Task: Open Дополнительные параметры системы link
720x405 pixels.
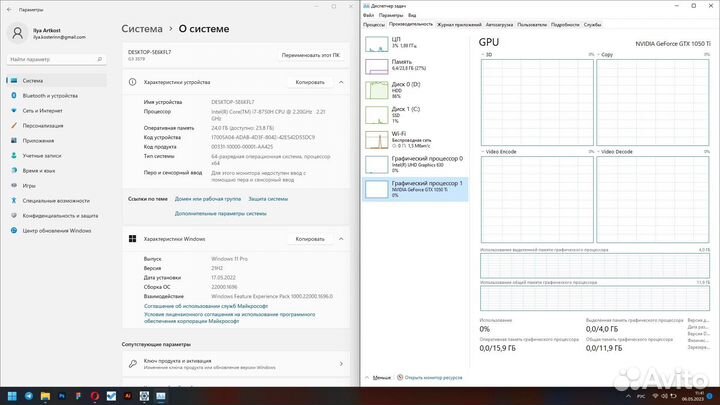Action: point(220,214)
